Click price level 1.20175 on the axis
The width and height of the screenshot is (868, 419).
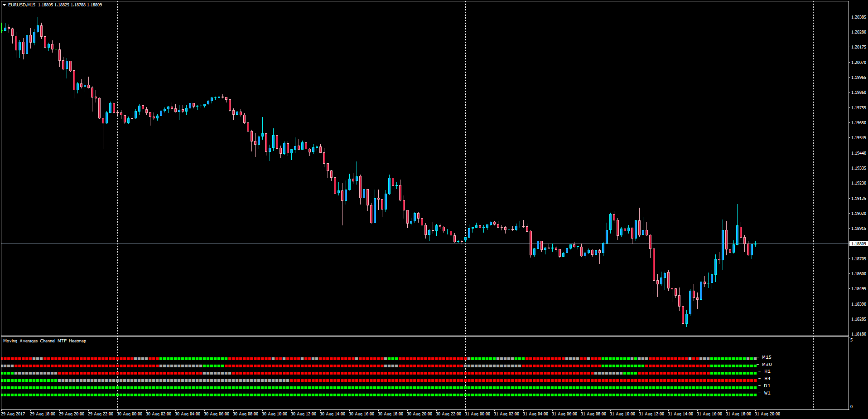point(859,47)
